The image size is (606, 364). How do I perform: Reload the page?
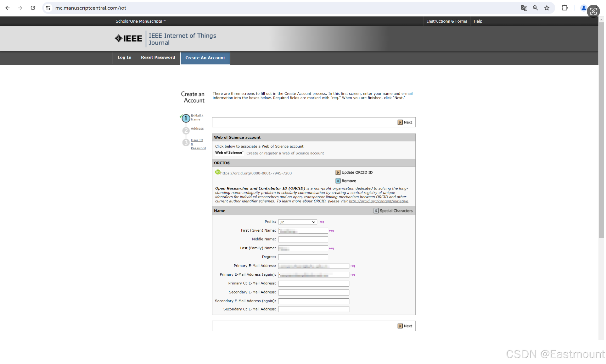click(x=33, y=8)
